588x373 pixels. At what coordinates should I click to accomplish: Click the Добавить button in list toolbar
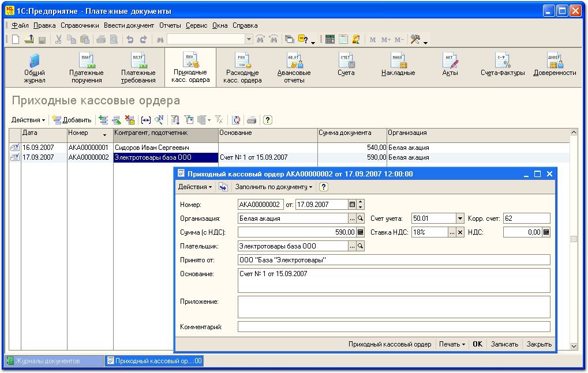72,120
